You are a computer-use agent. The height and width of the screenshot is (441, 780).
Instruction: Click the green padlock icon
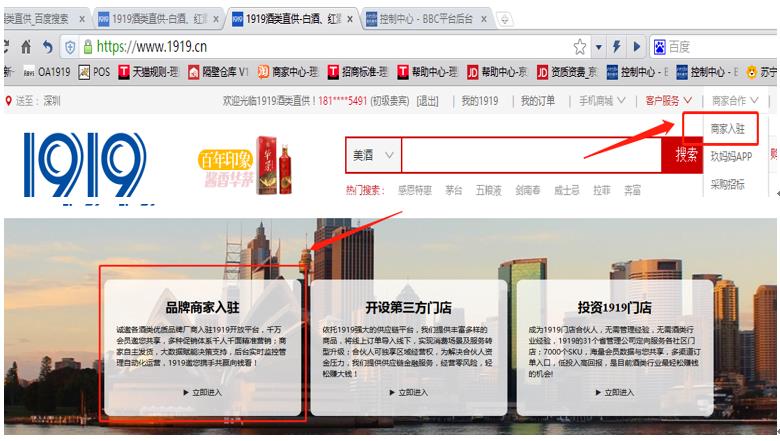(x=88, y=47)
